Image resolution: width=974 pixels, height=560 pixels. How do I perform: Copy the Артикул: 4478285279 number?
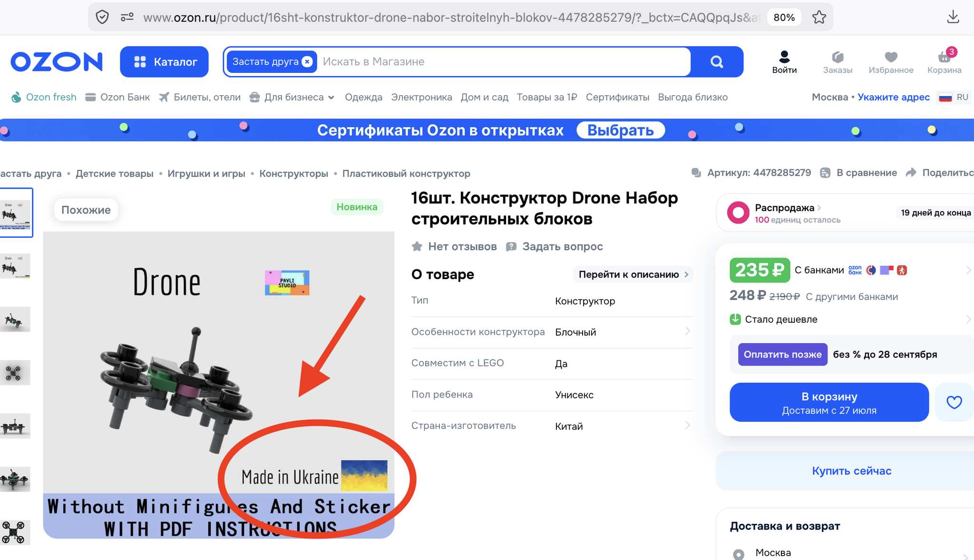[x=751, y=173]
